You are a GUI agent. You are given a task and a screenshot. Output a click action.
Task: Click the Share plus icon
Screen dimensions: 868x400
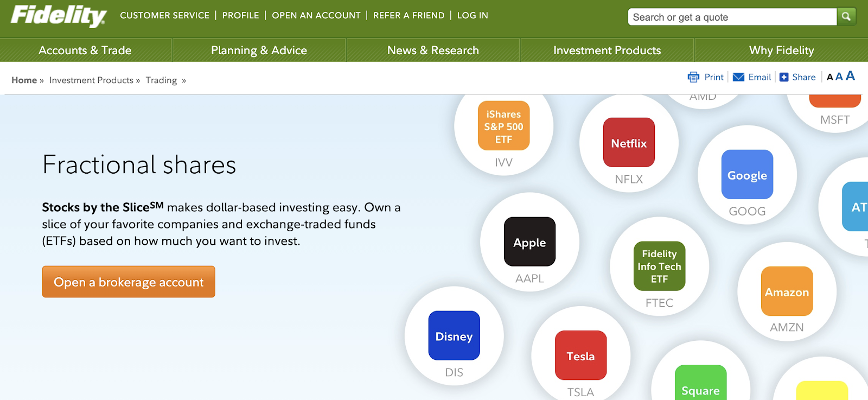784,77
